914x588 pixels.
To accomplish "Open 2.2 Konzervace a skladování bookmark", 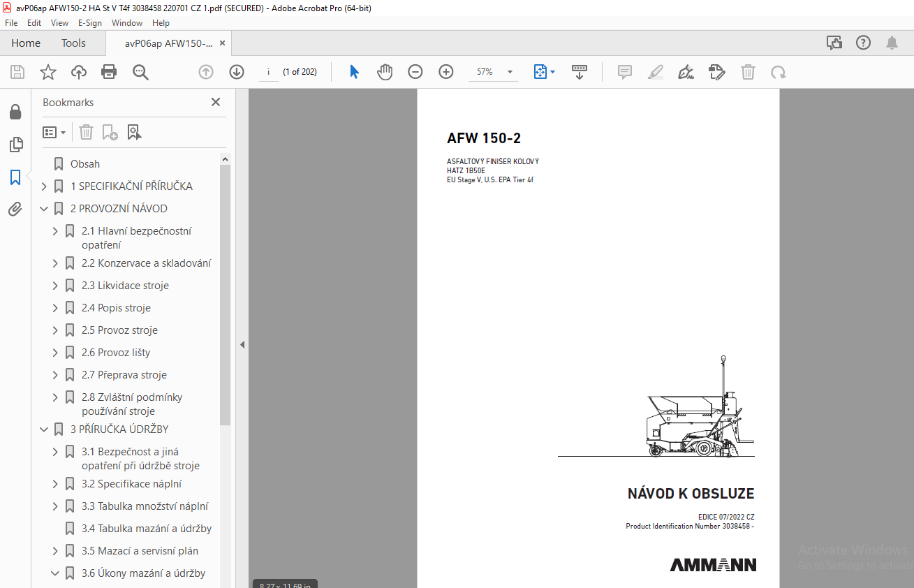I will 146,263.
